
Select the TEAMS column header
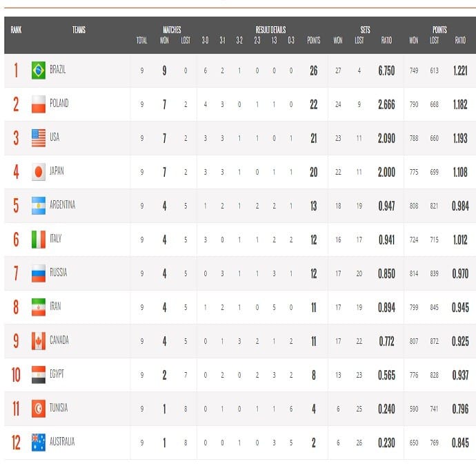79,30
